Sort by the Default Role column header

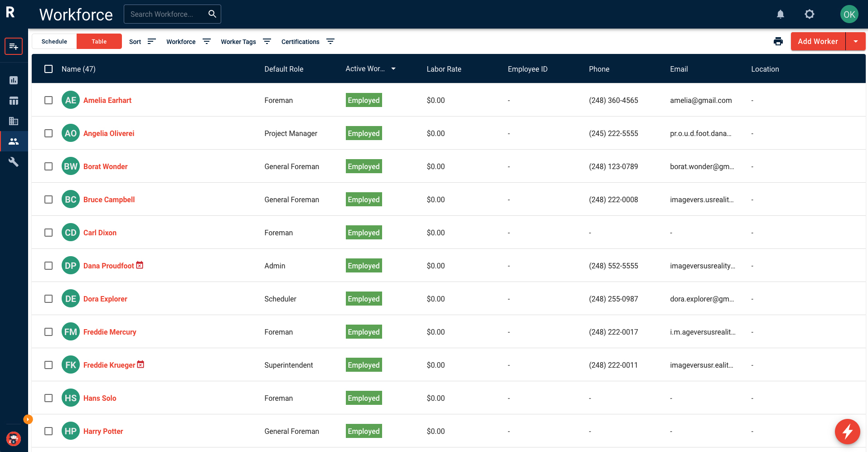point(284,69)
